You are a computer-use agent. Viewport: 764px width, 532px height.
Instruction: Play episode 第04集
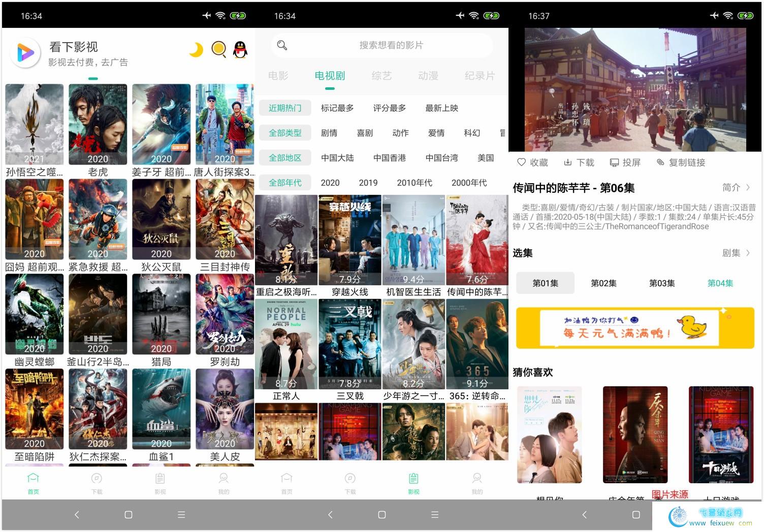[x=720, y=283]
